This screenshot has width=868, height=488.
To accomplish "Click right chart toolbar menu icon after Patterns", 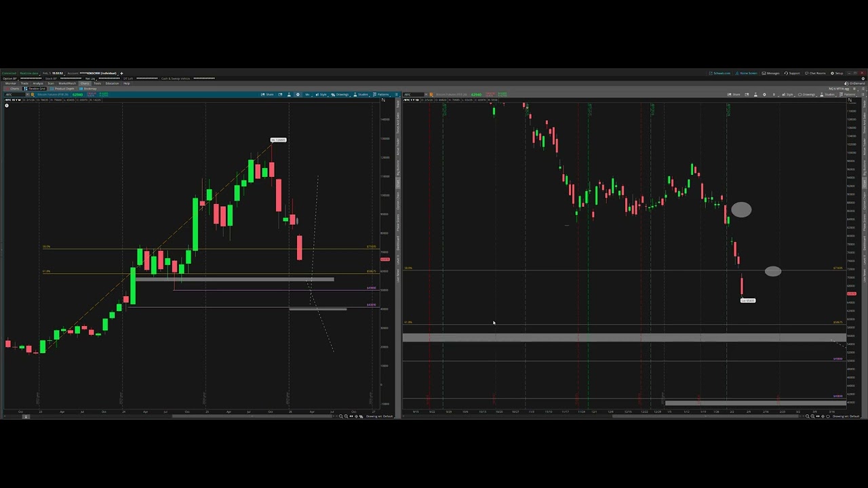I will point(863,94).
